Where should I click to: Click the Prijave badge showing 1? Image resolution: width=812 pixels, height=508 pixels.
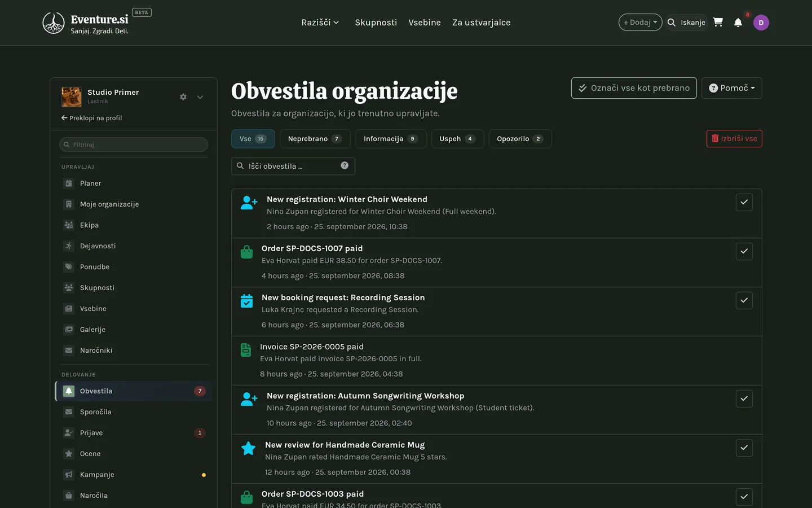[200, 433]
